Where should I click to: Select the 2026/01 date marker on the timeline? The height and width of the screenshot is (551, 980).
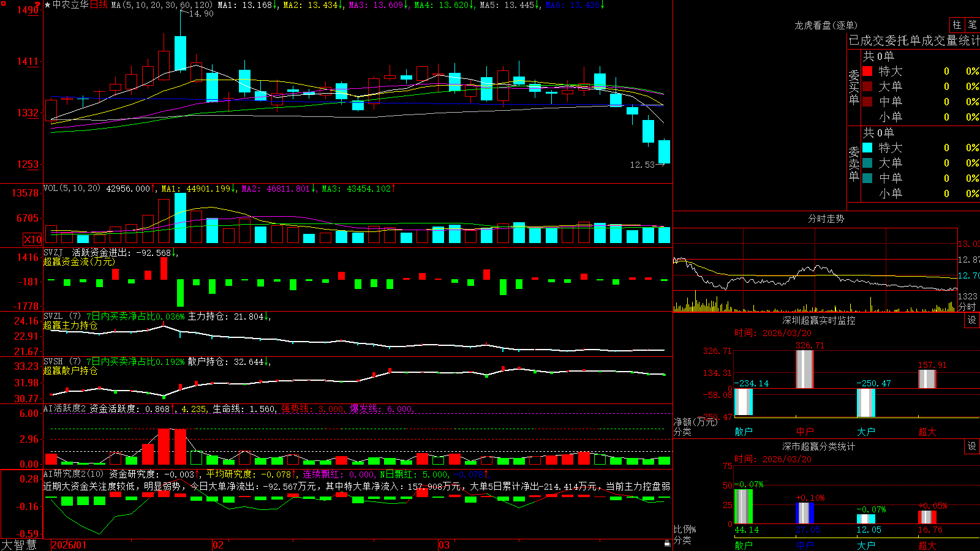click(69, 545)
